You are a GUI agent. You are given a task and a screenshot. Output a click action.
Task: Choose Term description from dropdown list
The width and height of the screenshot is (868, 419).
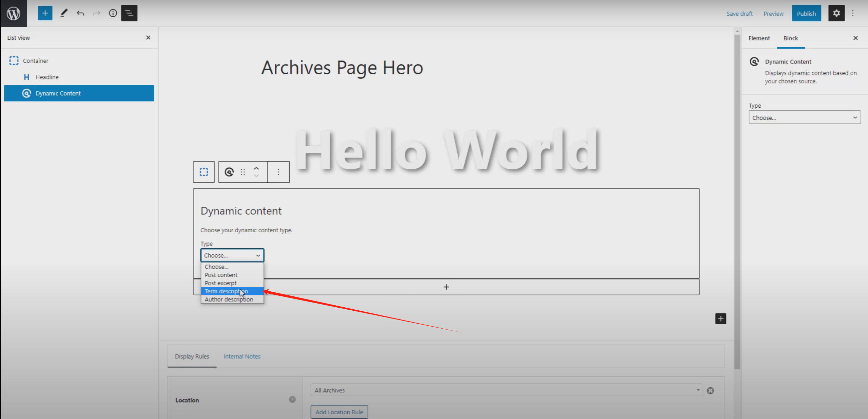coord(226,291)
